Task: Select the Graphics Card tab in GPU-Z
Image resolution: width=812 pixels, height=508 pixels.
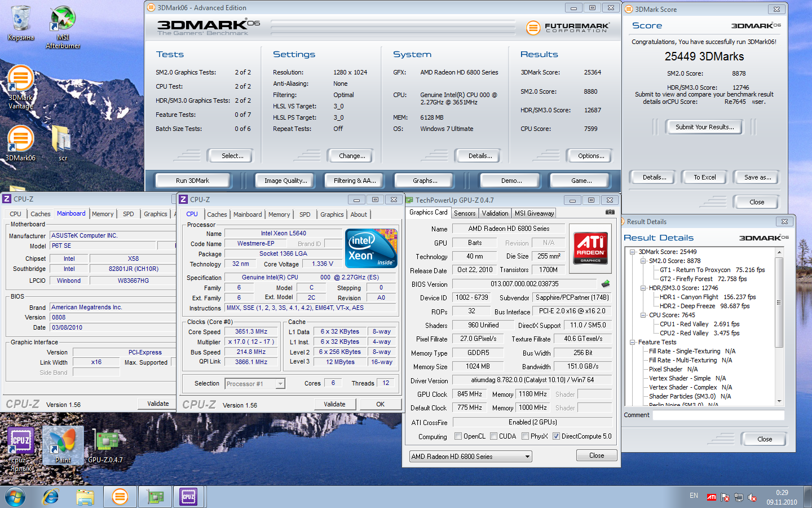Action: [428, 212]
